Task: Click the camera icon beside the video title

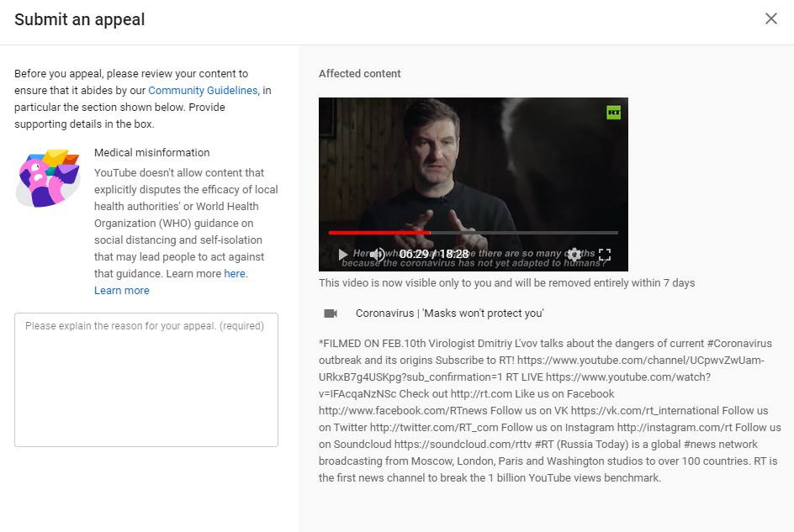Action: click(x=331, y=313)
